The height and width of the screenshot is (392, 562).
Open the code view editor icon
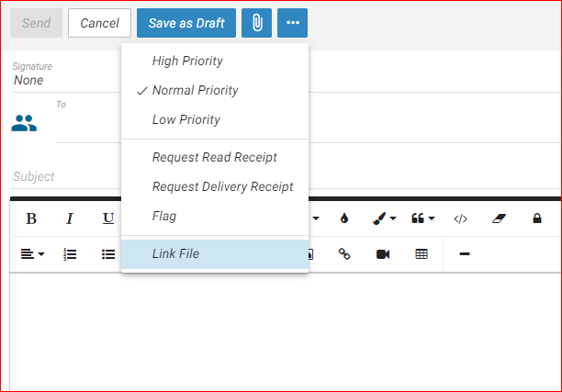pyautogui.click(x=460, y=218)
